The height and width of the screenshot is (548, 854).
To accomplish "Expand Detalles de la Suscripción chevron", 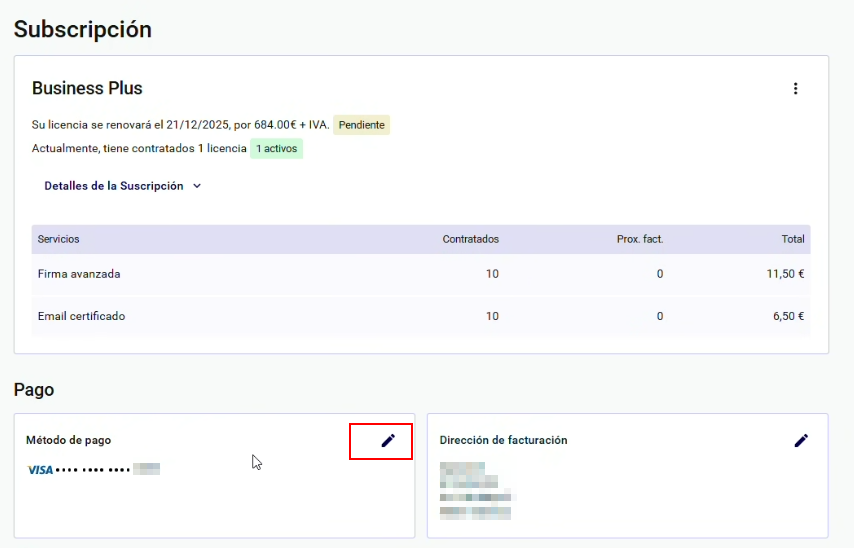I will click(197, 186).
